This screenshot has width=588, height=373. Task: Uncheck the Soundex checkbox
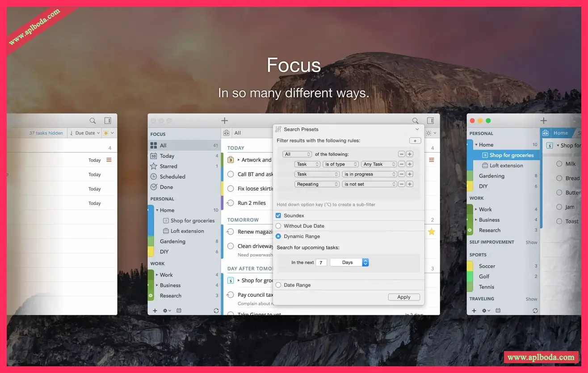pos(278,216)
